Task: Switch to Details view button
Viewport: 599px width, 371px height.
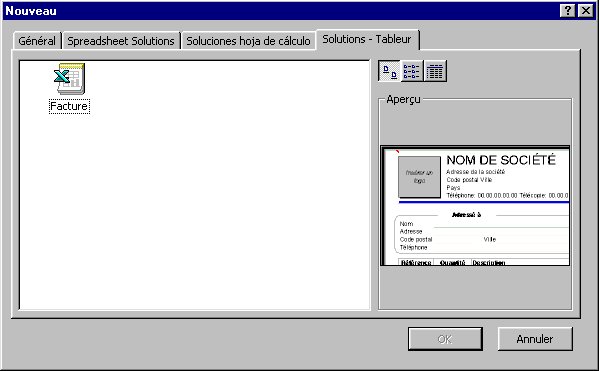Action: coord(435,71)
